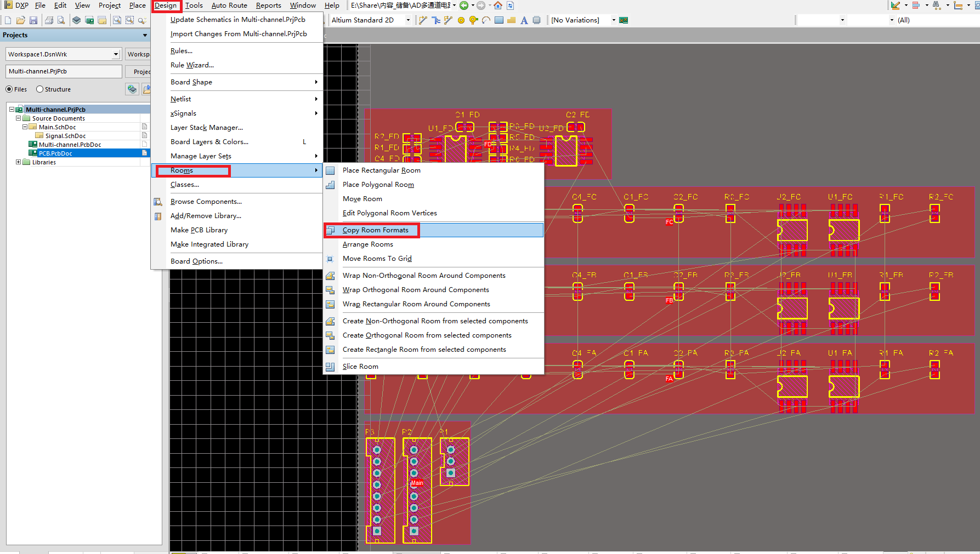This screenshot has width=980, height=554.
Task: Collapse the Multi-channel.PrjPcb project node
Action: coord(12,110)
